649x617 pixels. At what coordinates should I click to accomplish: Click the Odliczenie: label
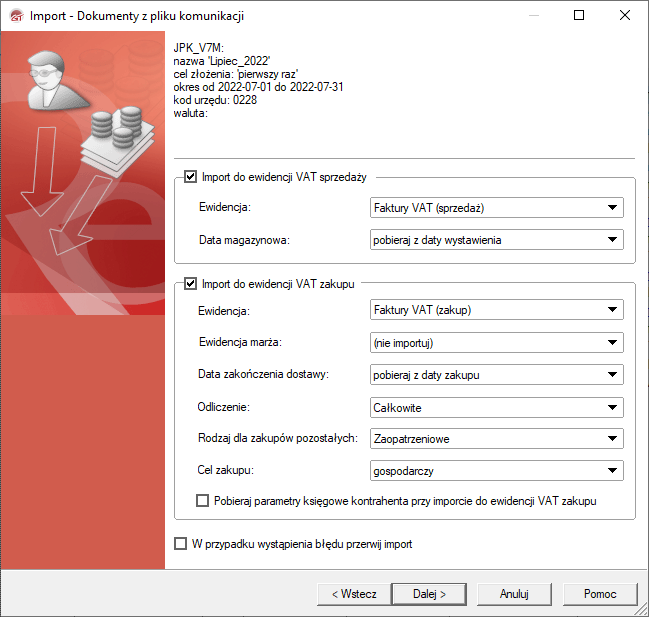(x=224, y=407)
